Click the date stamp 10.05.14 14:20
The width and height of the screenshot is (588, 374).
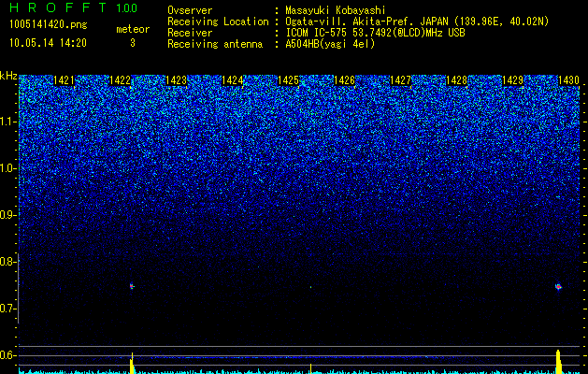pos(48,43)
